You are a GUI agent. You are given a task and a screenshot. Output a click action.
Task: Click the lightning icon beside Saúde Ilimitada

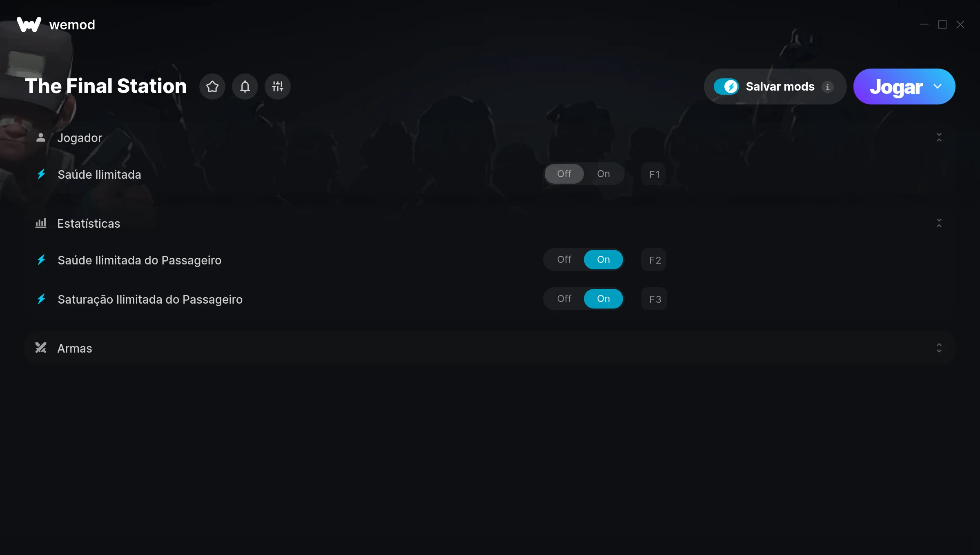click(x=41, y=174)
